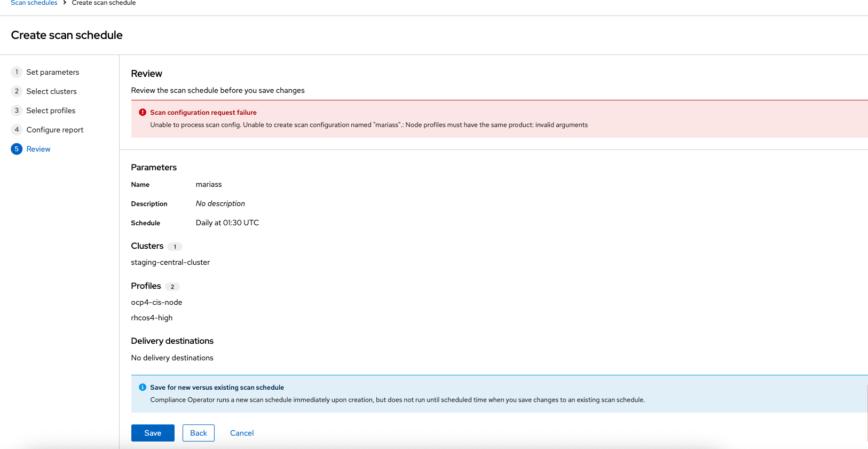This screenshot has height=449, width=868.
Task: Click the staging-central-cluster entry
Action: click(x=170, y=262)
